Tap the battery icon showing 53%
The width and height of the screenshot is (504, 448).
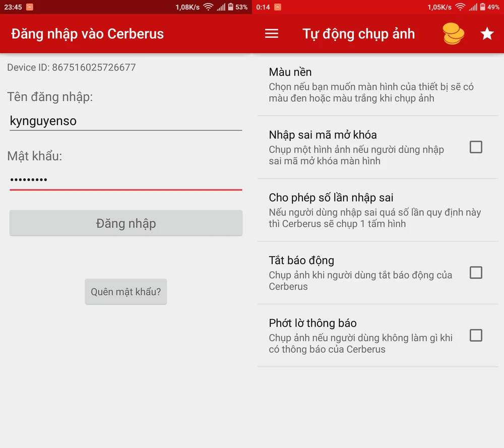(230, 7)
